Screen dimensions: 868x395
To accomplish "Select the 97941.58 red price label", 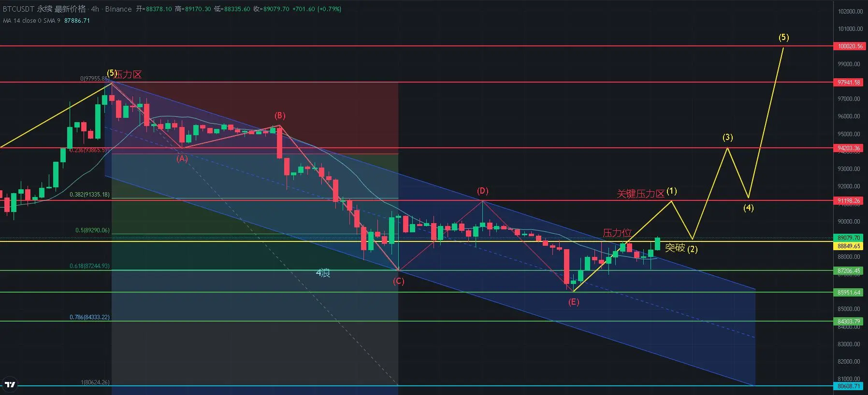I will (849, 83).
